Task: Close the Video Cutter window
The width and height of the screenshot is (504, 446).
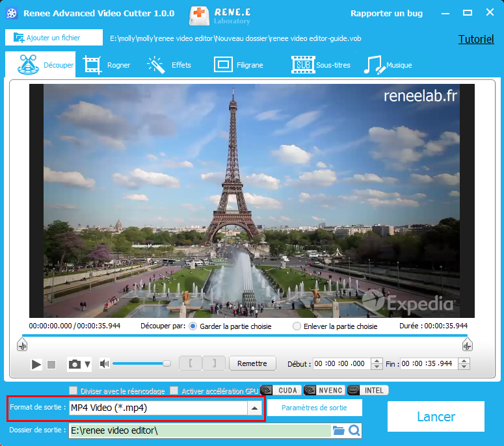Action: 490,12
